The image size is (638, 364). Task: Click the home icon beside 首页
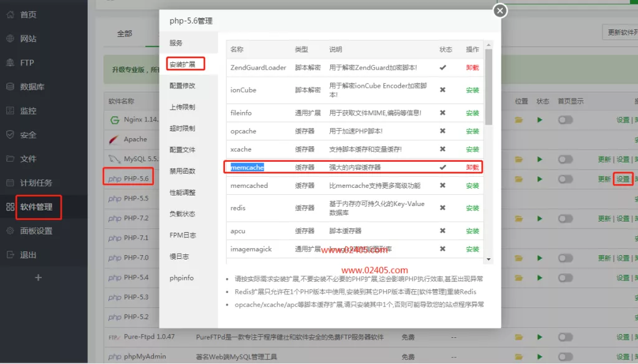click(x=10, y=15)
